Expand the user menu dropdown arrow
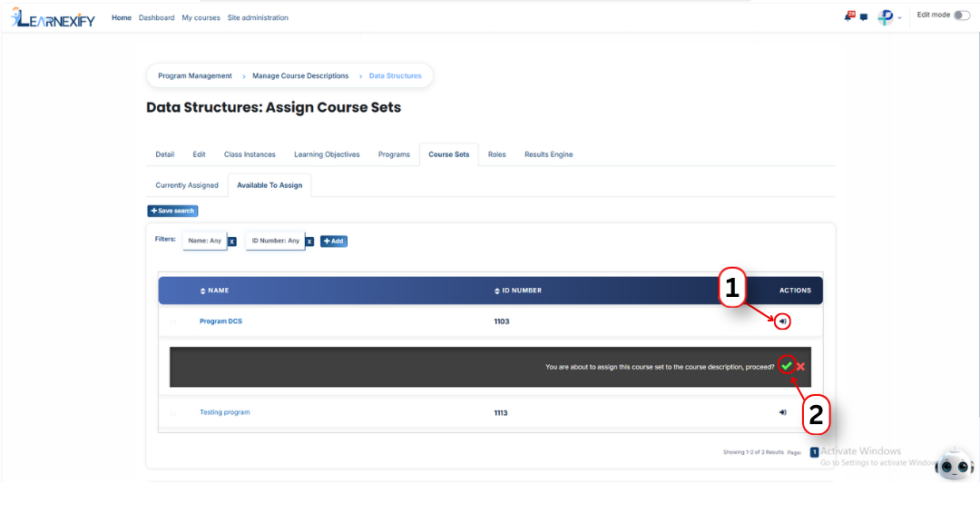Image resolution: width=980 pixels, height=514 pixels. [x=899, y=18]
